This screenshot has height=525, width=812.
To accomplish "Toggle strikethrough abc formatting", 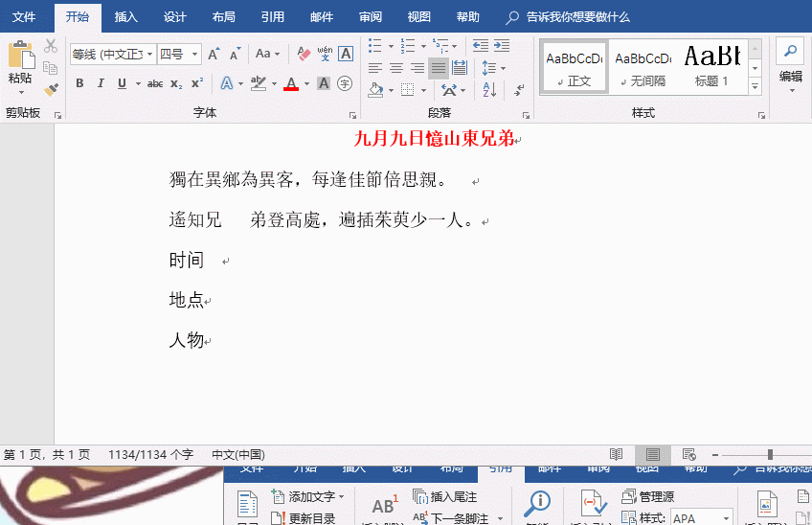I will click(x=155, y=83).
